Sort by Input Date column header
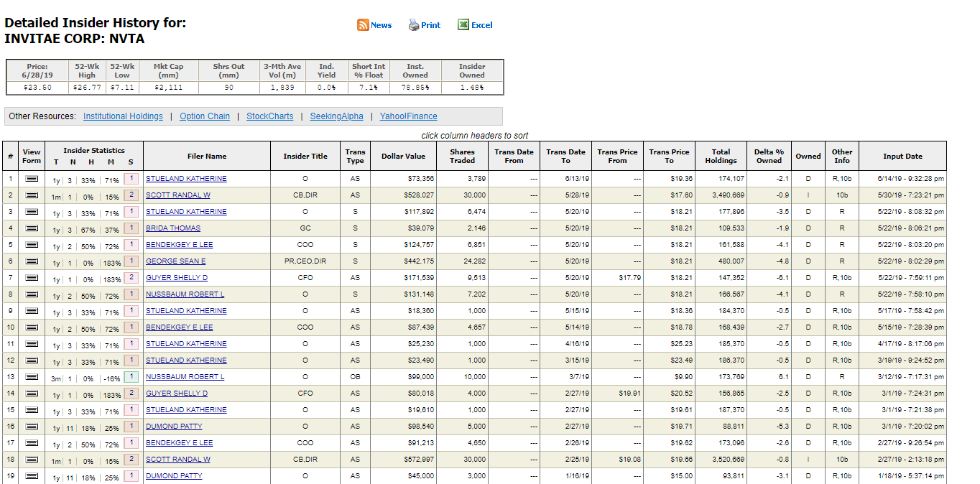This screenshot has width=980, height=484. (902, 157)
